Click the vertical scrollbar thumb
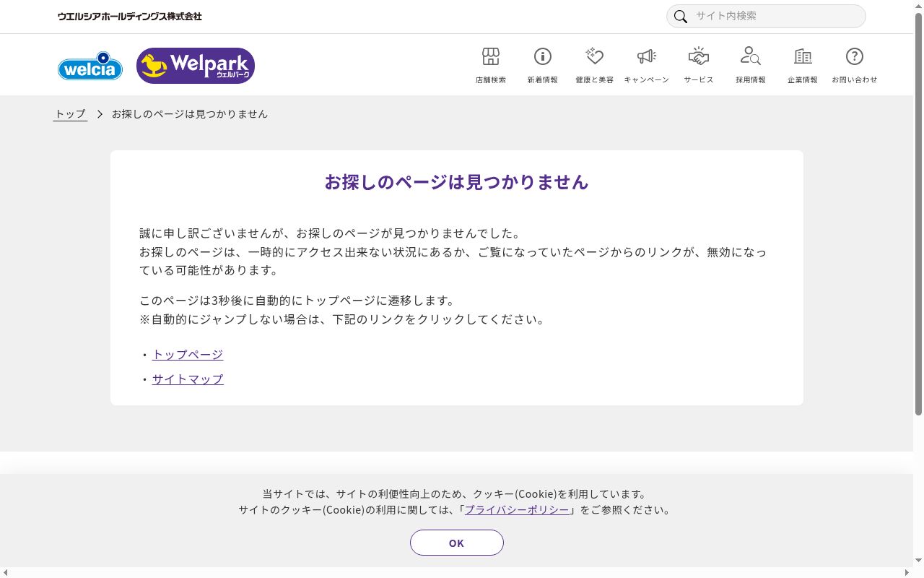The height and width of the screenshot is (578, 924). click(918, 214)
